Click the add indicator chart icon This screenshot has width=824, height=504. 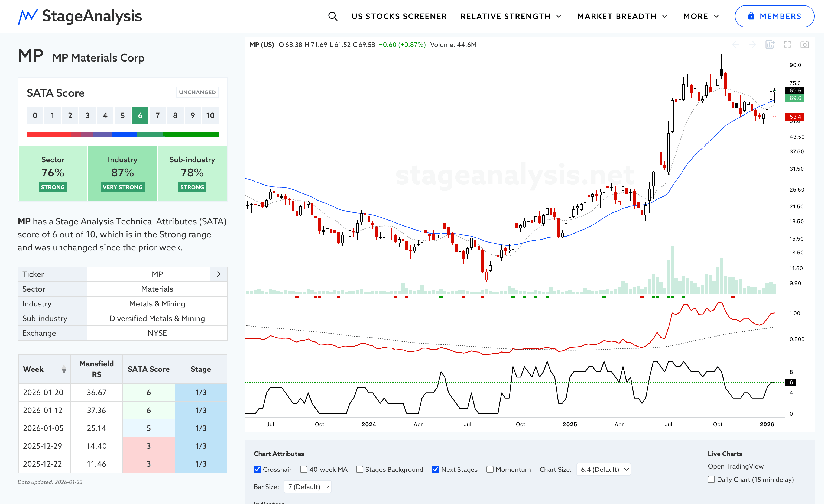(770, 44)
